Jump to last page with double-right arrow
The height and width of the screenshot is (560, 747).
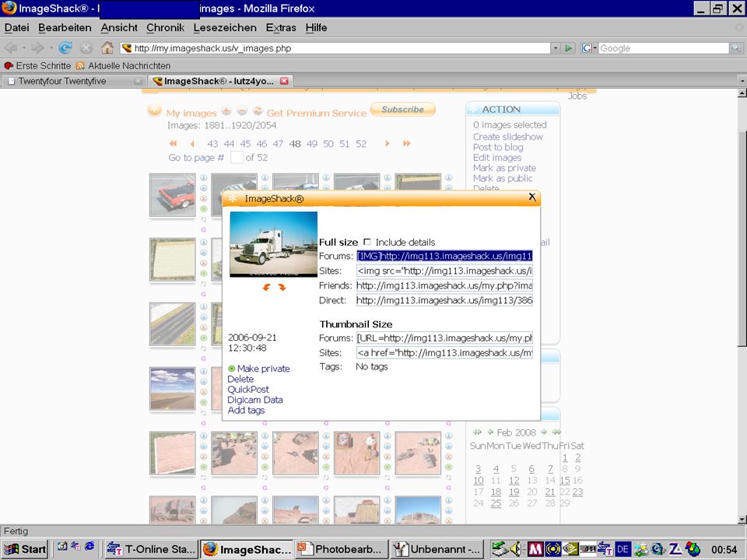click(x=406, y=143)
